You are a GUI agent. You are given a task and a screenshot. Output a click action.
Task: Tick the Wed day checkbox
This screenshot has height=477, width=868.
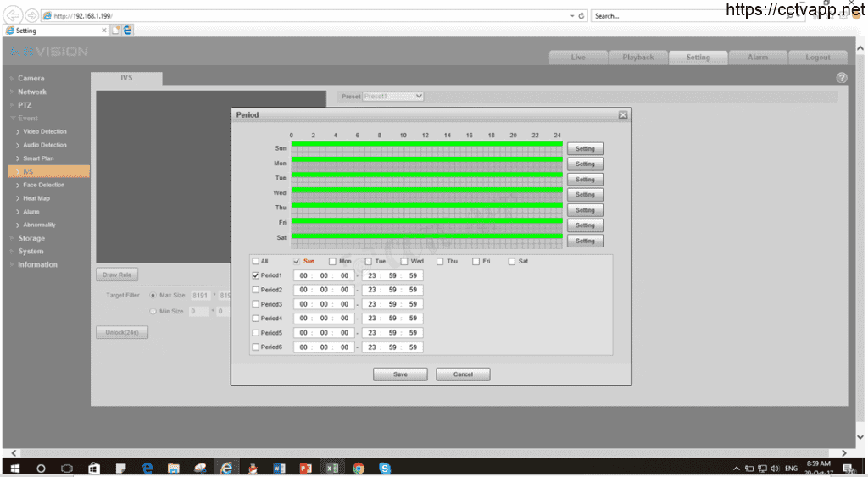pos(404,261)
